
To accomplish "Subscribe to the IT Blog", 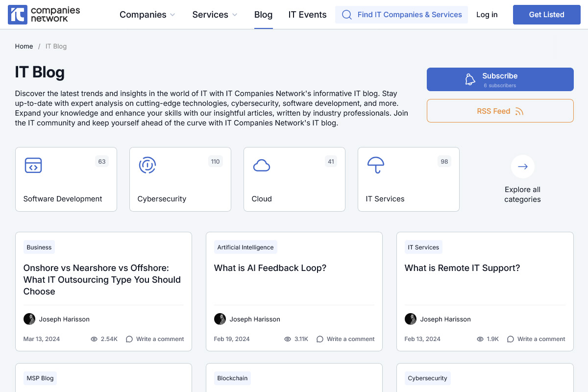I will click(x=500, y=79).
